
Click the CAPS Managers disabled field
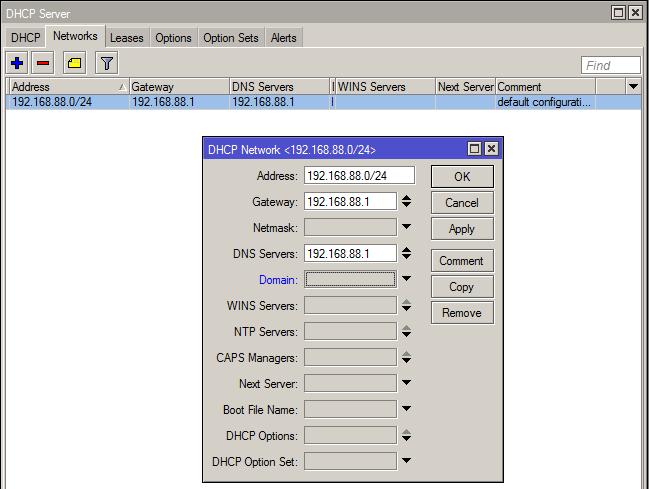tap(350, 357)
